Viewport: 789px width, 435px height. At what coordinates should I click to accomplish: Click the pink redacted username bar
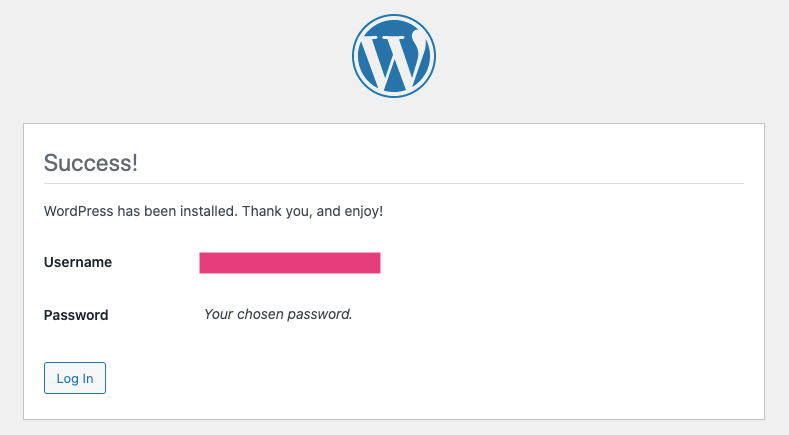click(290, 263)
